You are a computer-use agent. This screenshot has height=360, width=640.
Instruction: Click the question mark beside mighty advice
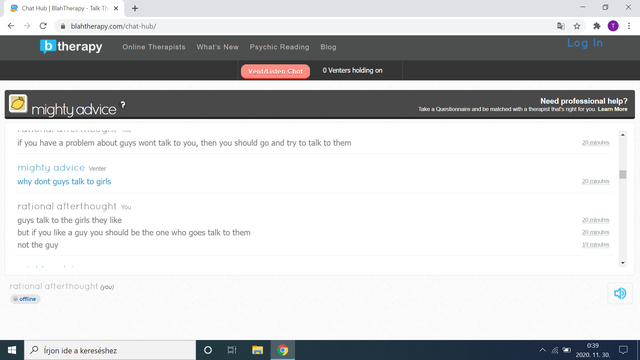coord(123,105)
